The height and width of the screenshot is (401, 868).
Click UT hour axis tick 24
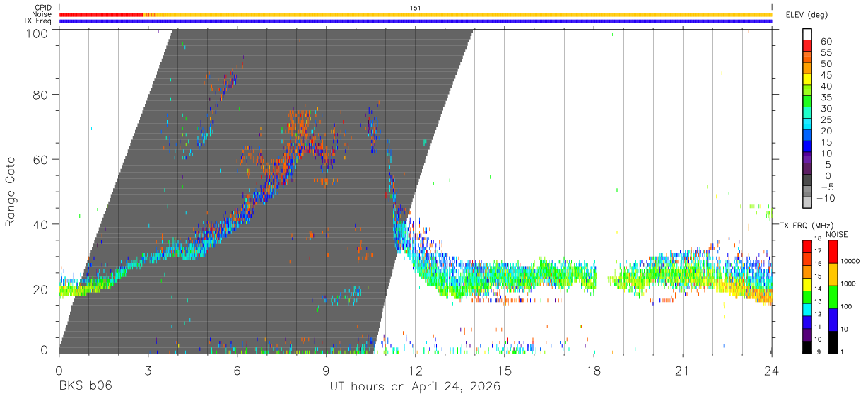tap(771, 370)
